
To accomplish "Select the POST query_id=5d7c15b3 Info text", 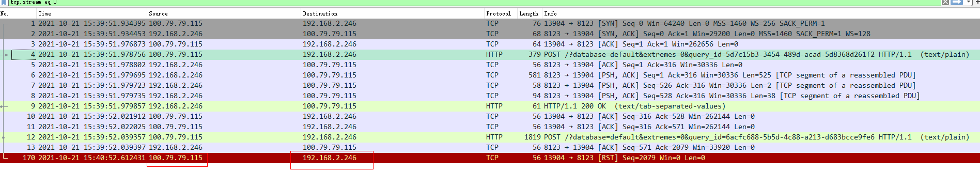I will 756,54.
